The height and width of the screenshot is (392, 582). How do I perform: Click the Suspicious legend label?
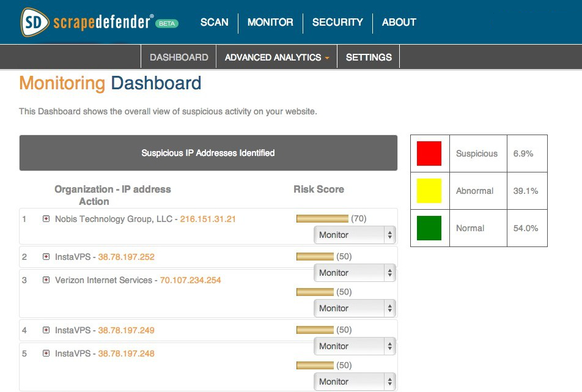(x=477, y=153)
